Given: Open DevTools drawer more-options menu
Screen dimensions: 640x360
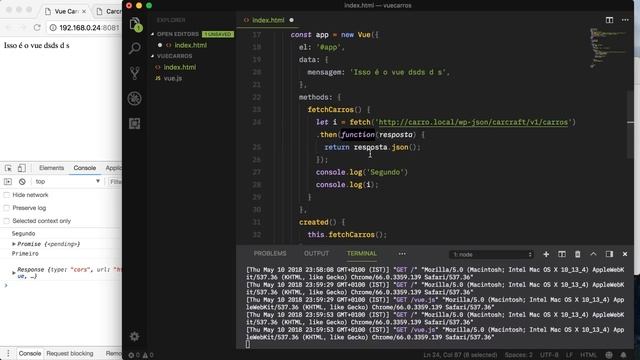Looking at the screenshot, I should 8,353.
